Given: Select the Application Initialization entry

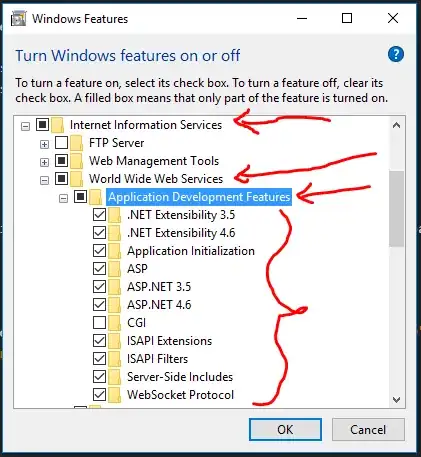Looking at the screenshot, I should coord(191,251).
